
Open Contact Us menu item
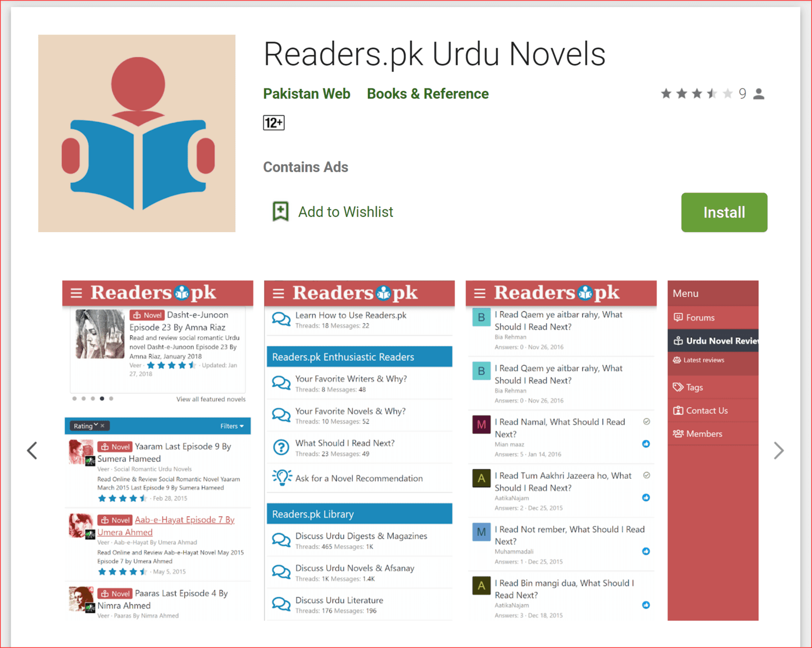tap(713, 410)
